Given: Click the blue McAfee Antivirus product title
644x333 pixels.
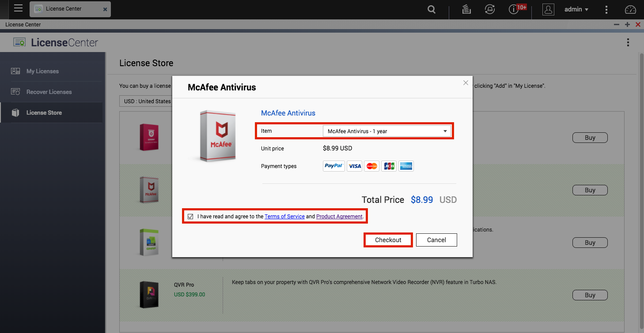Looking at the screenshot, I should 288,113.
